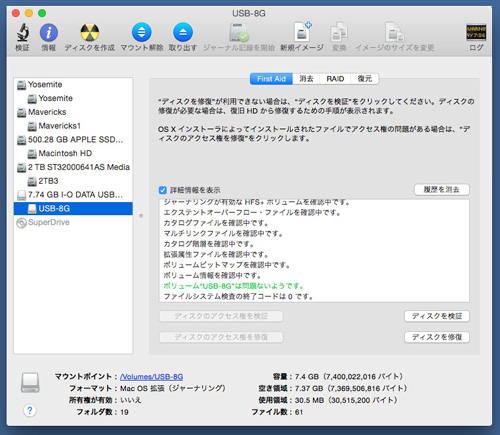Select the 7.74 GB I-O DATA USB disk
The width and height of the screenshot is (500, 435).
pyautogui.click(x=73, y=195)
